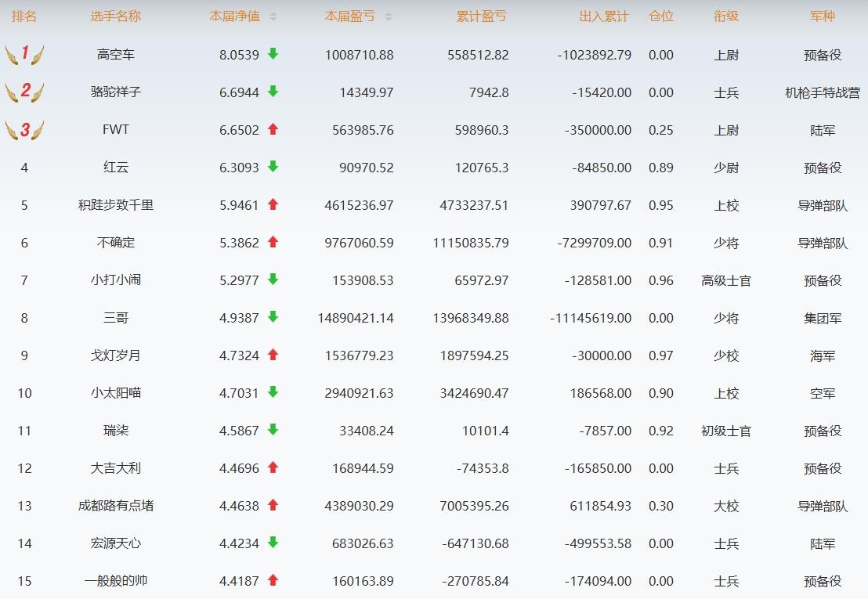Screen dimensions: 868x599
Task: Click green down arrow beside 8.0539
Action: point(273,54)
